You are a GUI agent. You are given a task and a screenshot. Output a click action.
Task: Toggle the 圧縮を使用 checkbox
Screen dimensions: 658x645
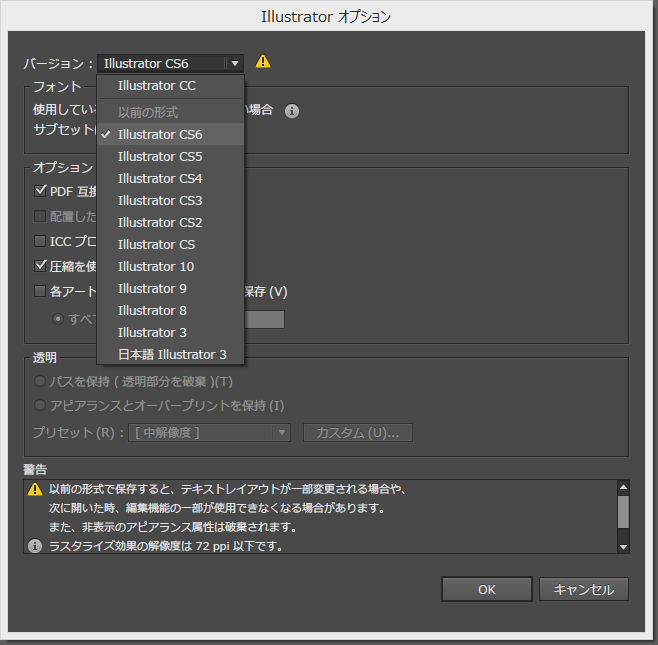point(40,266)
